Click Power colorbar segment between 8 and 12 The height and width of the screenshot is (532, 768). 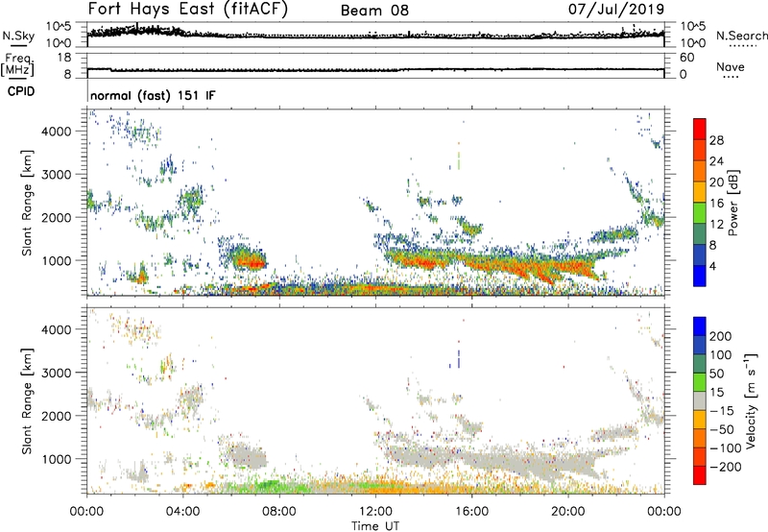[x=700, y=234]
